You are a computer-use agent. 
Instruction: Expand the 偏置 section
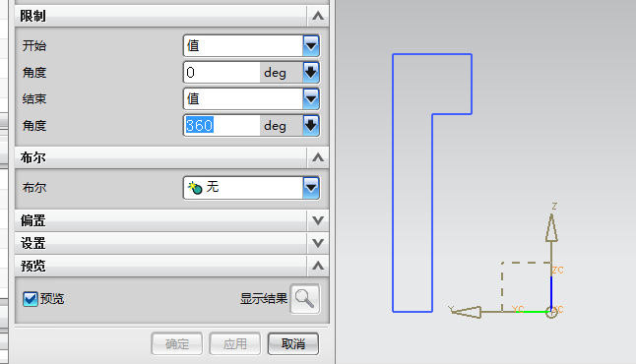tap(318, 221)
